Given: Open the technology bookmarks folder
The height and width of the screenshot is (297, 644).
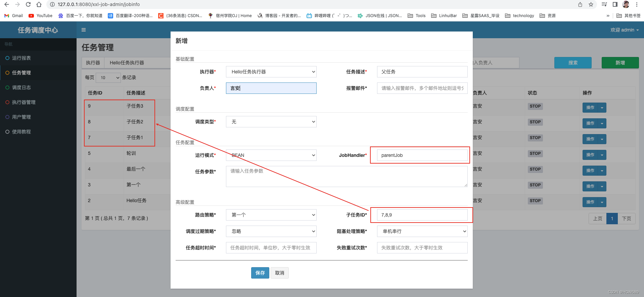Looking at the screenshot, I should (519, 15).
